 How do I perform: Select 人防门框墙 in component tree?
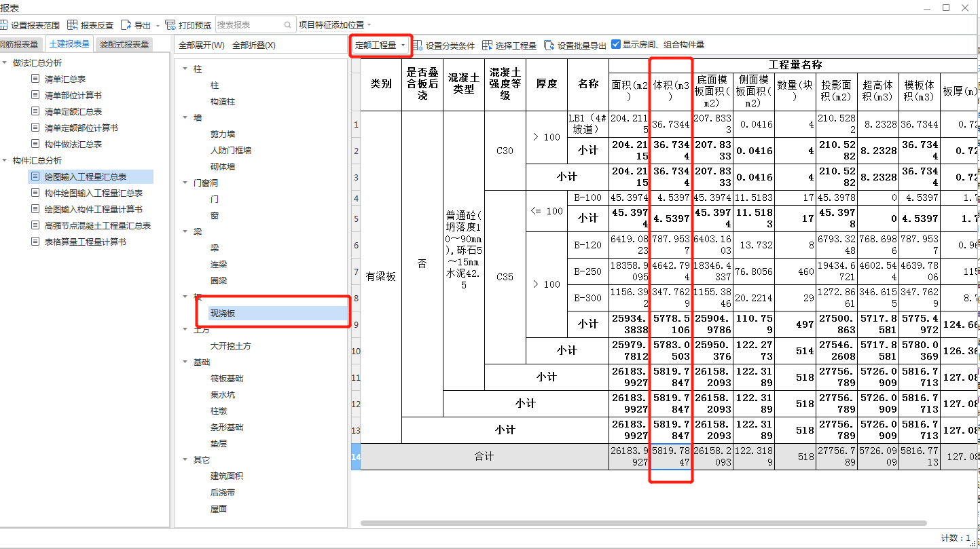click(231, 151)
